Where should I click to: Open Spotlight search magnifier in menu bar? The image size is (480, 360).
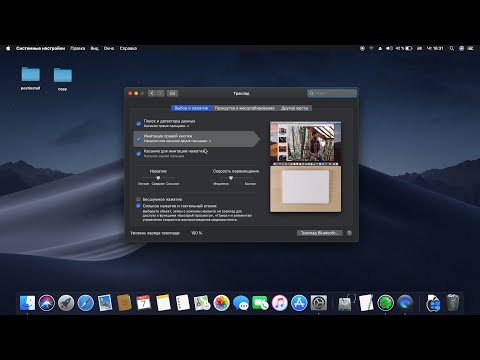tap(452, 48)
